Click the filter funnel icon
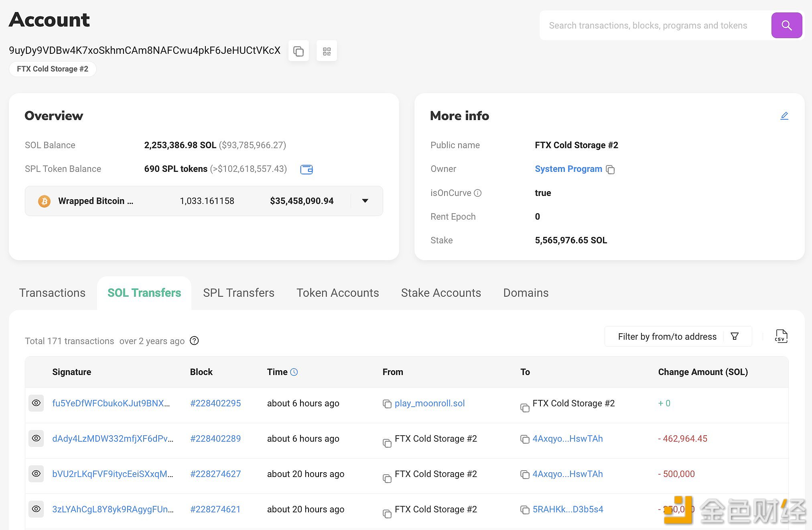Viewport: 812px width, 530px height. tap(735, 336)
